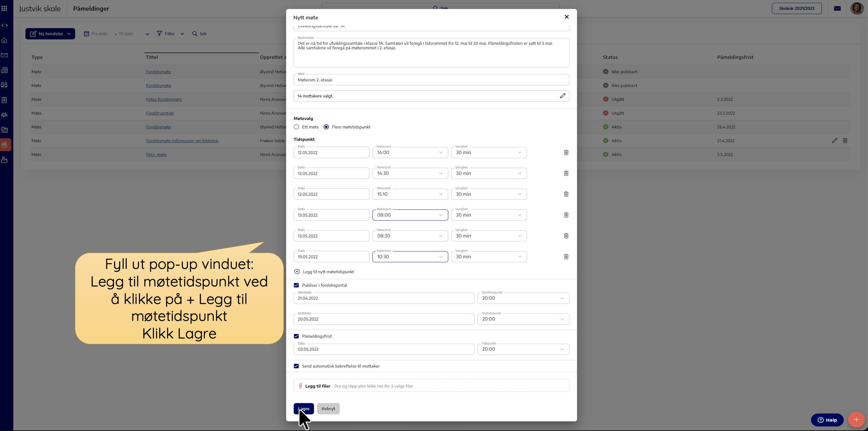Edit the 14 selected recipients with pencil icon
The width and height of the screenshot is (868, 431).
coord(562,96)
